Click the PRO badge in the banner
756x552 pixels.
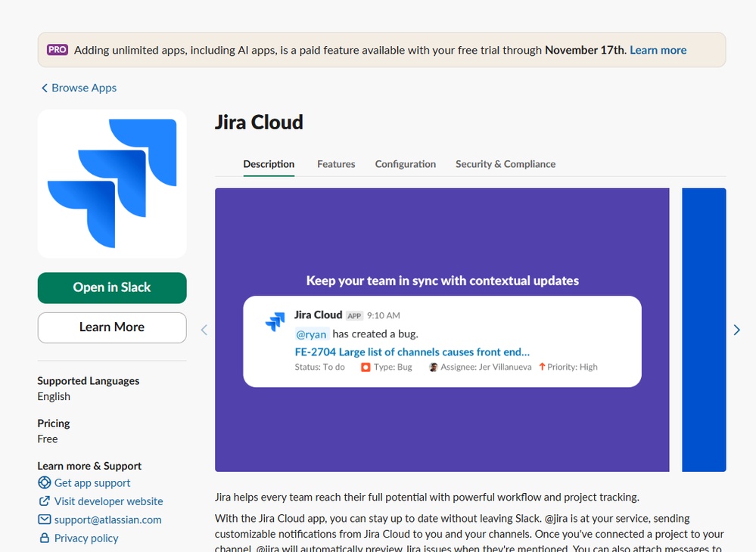point(58,50)
